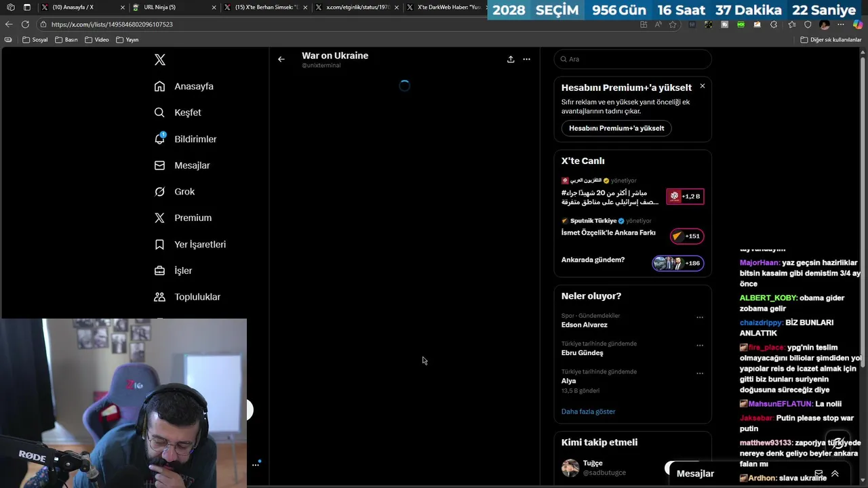Image resolution: width=868 pixels, height=488 pixels.
Task: Open the Ebru Gündeş trend
Action: (582, 352)
